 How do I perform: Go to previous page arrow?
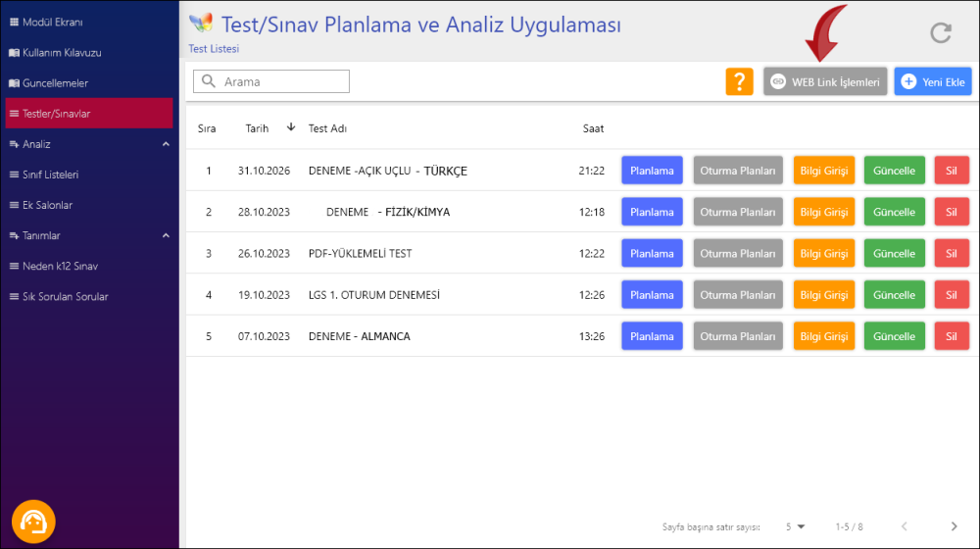pyautogui.click(x=905, y=526)
